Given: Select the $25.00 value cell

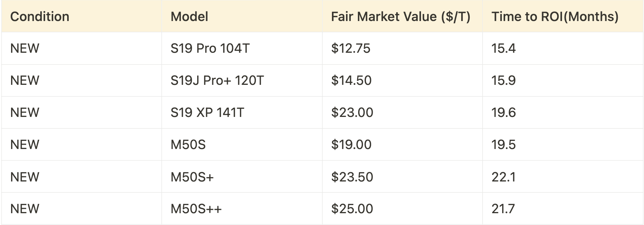Looking at the screenshot, I should pos(402,209).
